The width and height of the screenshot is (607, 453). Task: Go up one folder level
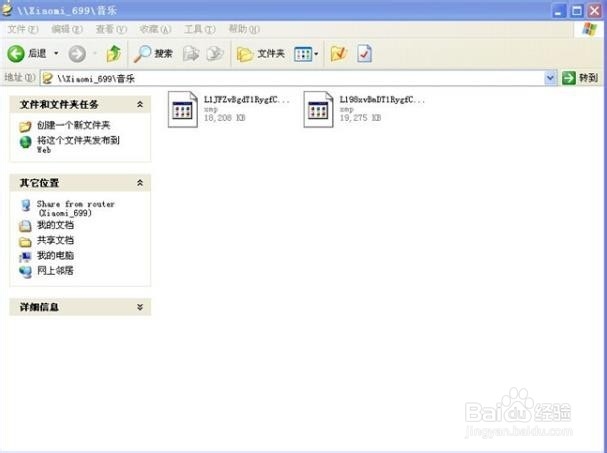(113, 53)
